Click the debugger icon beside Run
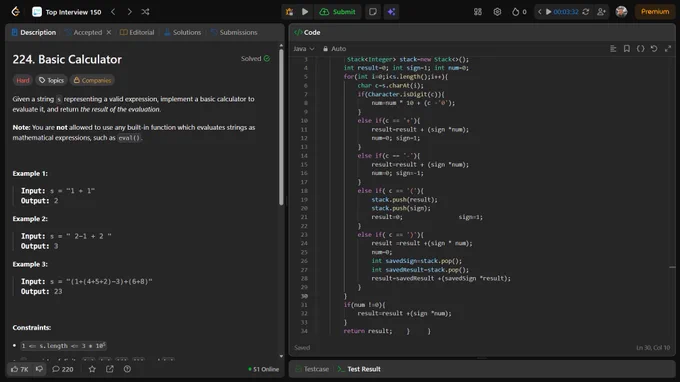This screenshot has height=382, width=680. click(x=289, y=12)
